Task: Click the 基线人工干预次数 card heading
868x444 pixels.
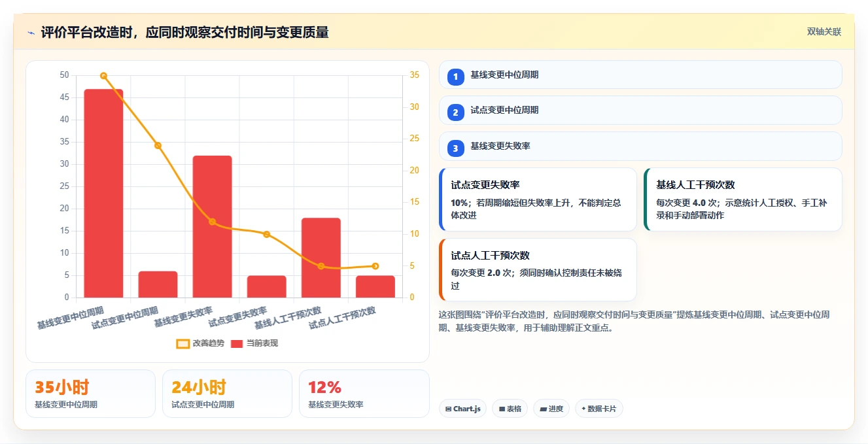Action: click(x=696, y=185)
